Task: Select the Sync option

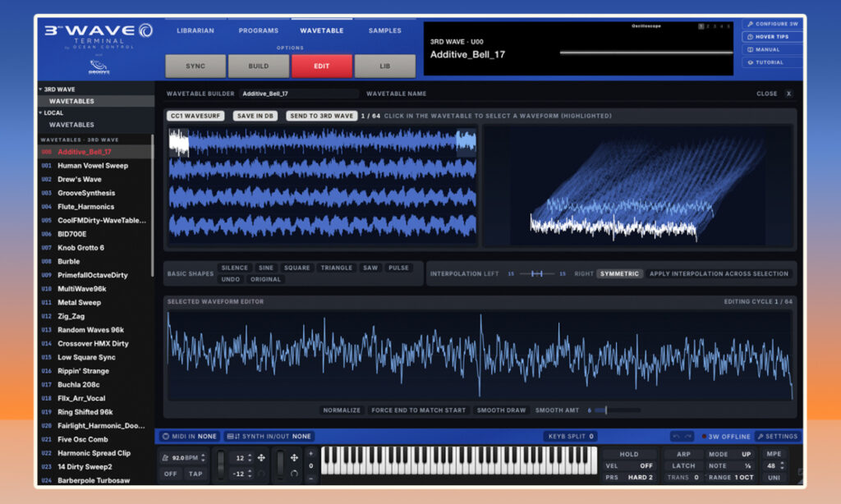Action: coord(195,66)
